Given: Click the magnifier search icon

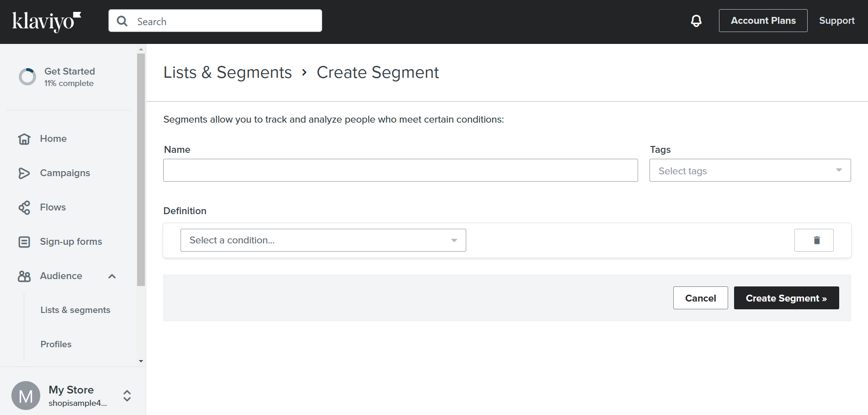Looking at the screenshot, I should point(122,21).
